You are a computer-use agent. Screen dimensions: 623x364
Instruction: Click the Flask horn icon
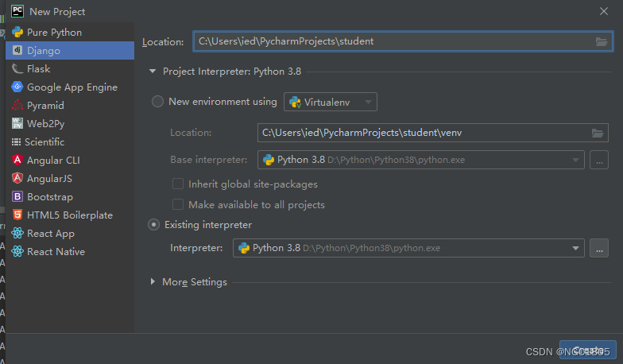(17, 68)
